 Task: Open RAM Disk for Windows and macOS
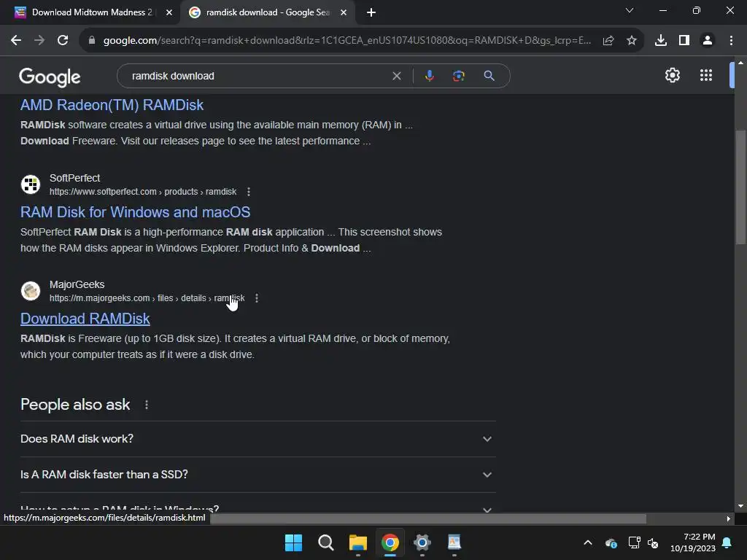pyautogui.click(x=135, y=212)
